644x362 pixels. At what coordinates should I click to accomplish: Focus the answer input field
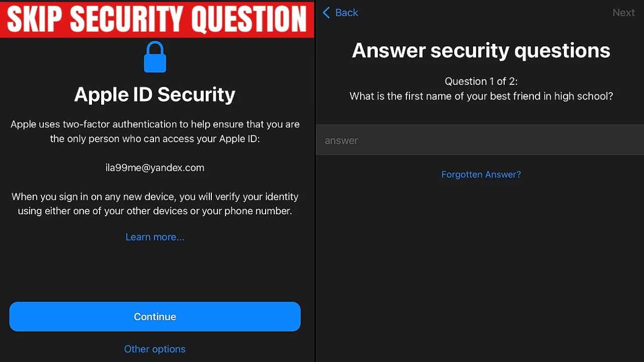[480, 140]
